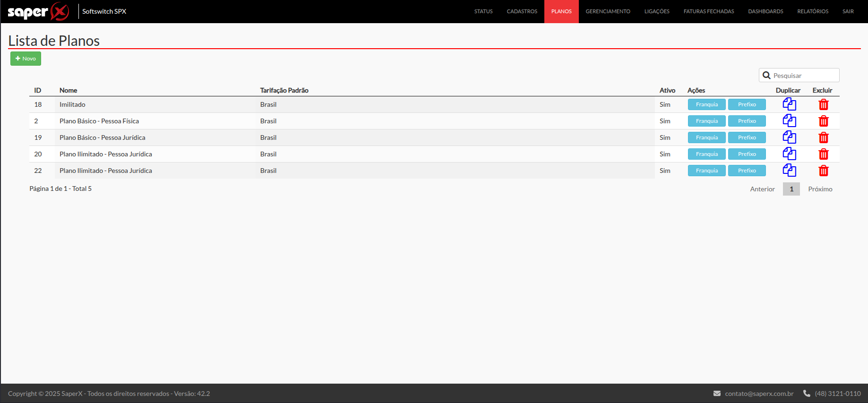The height and width of the screenshot is (403, 868).
Task: Click Brasil in the Imilitado row
Action: pyautogui.click(x=268, y=104)
